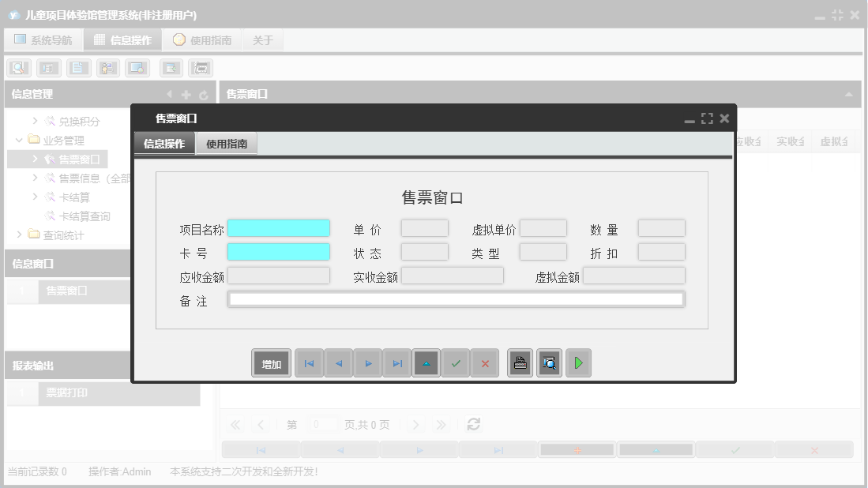Switch to the 系统导航 ribbon tab
This screenshot has width=868, height=488.
43,39
